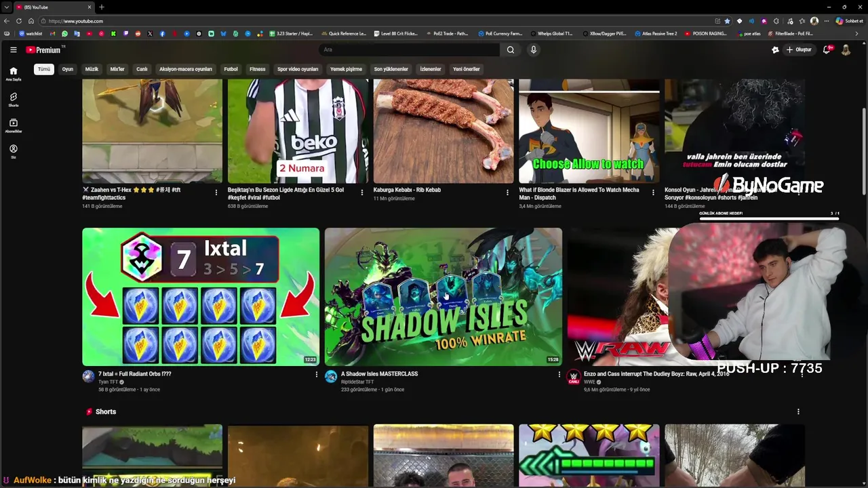Open the YouTube guide hamburger menu
This screenshot has width=868, height=488.
tap(13, 49)
